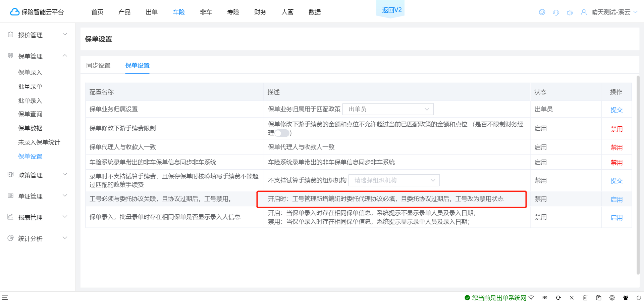Click the green check status icon

467,298
